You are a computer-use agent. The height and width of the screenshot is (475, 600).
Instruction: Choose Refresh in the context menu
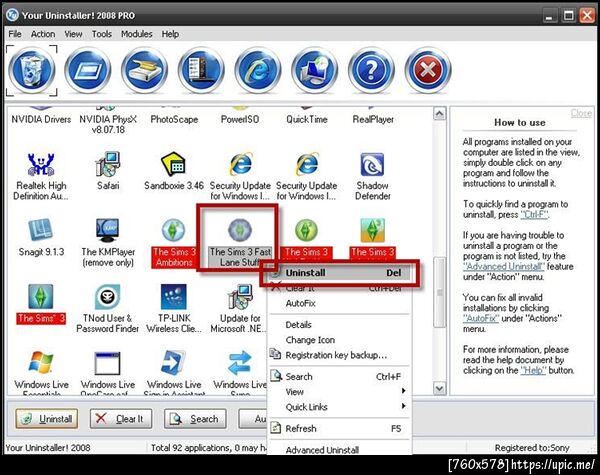tap(339, 428)
